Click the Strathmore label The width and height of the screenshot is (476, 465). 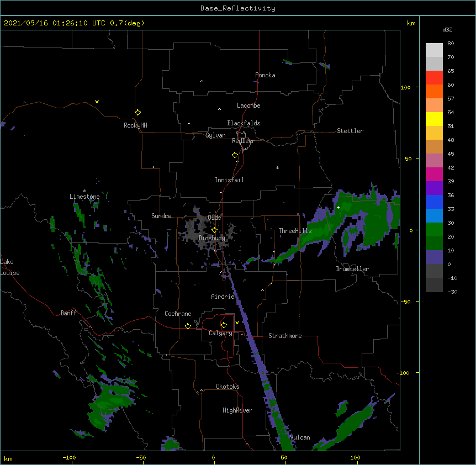click(285, 336)
